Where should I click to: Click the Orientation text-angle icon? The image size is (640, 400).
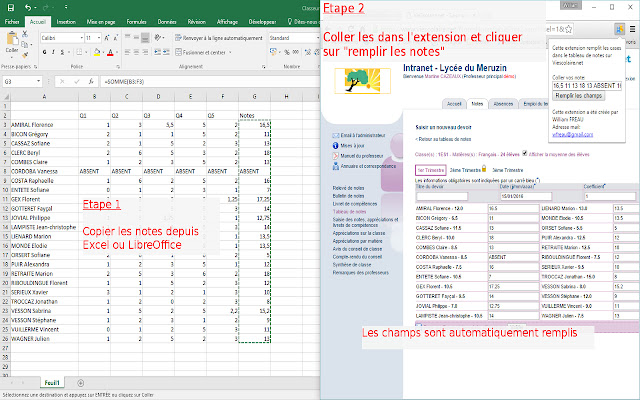click(x=158, y=38)
